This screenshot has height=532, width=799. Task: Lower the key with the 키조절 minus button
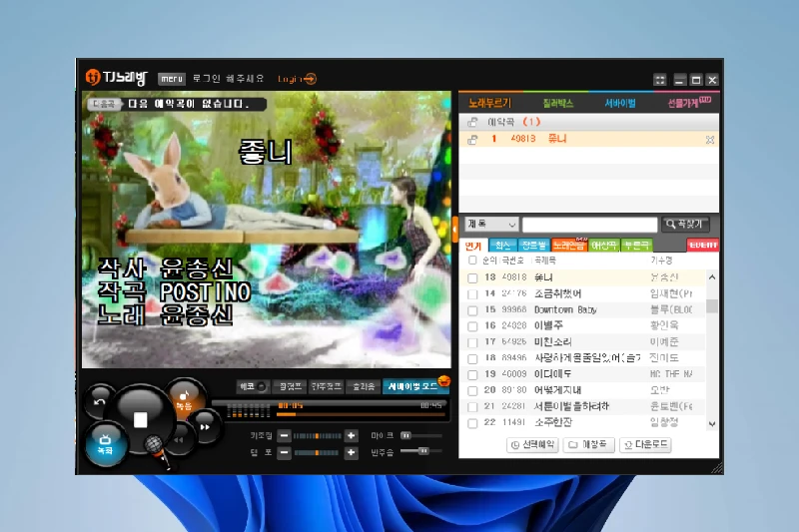(285, 436)
